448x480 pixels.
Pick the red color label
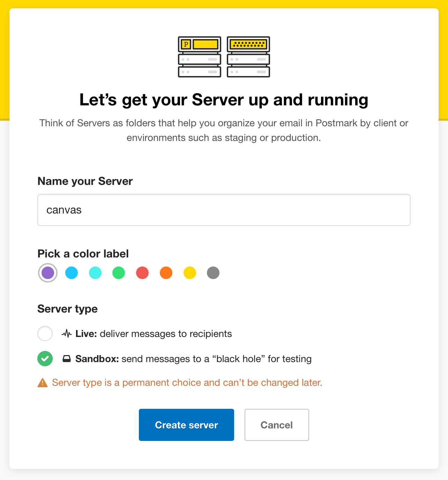[x=142, y=273]
